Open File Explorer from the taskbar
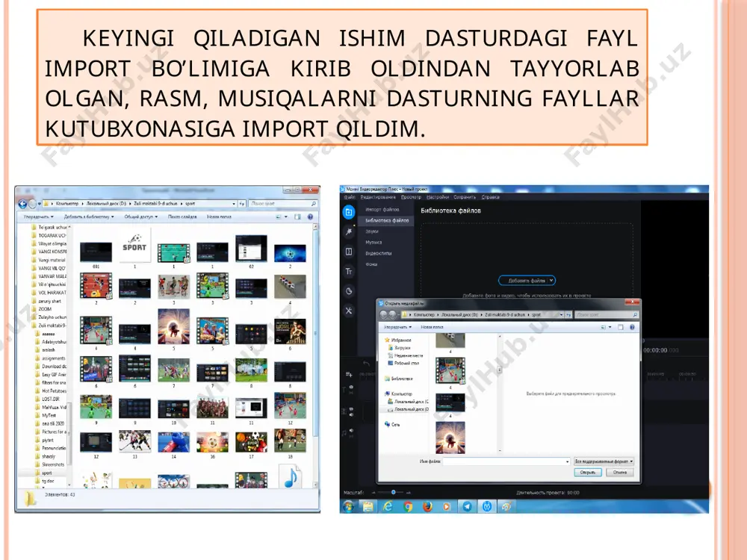Image resolution: width=747 pixels, height=560 pixels. 368,506
